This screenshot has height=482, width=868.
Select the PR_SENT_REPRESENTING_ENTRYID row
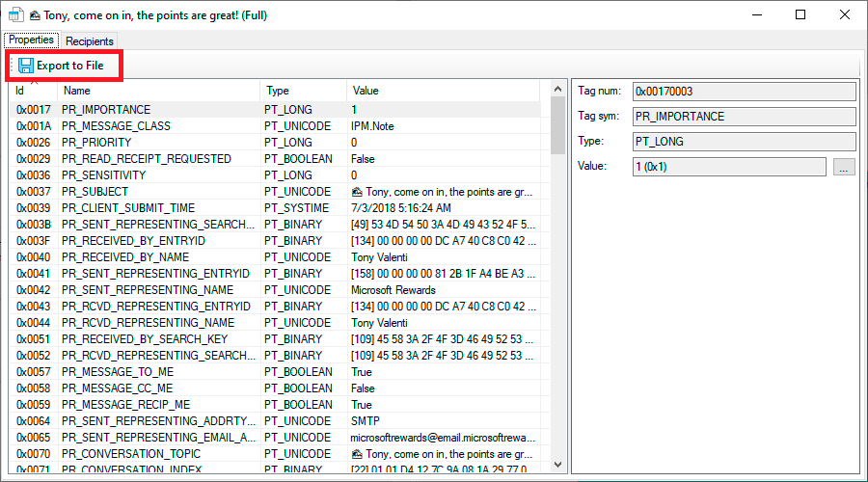point(275,274)
